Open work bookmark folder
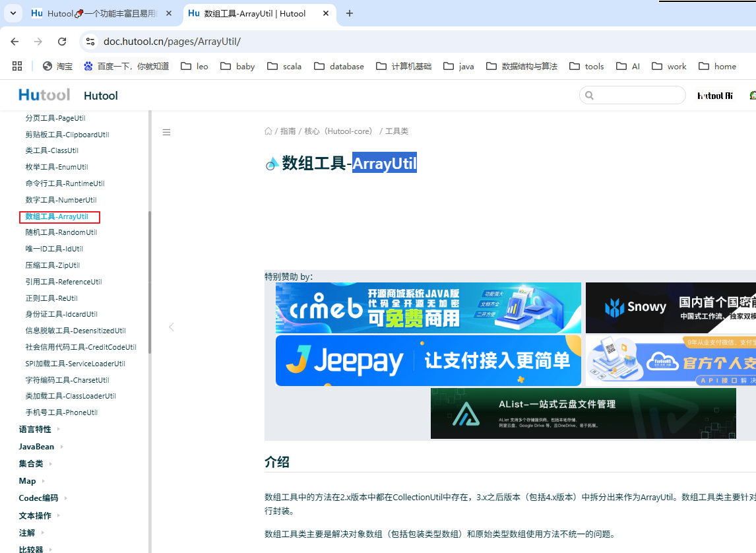756x553 pixels. tap(669, 66)
